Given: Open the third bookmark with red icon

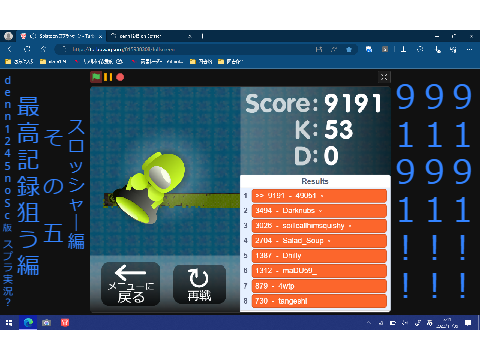Looking at the screenshot, I should click(x=99, y=61).
